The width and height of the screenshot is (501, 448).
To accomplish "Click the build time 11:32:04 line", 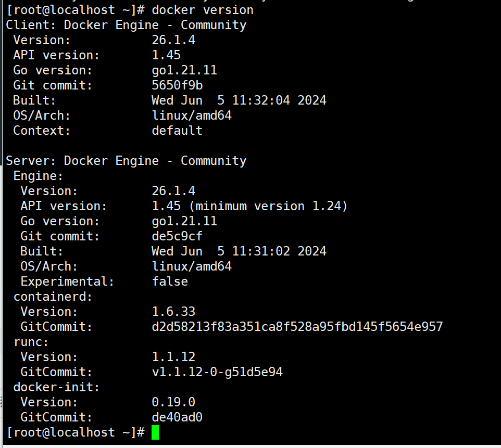I will (239, 100).
